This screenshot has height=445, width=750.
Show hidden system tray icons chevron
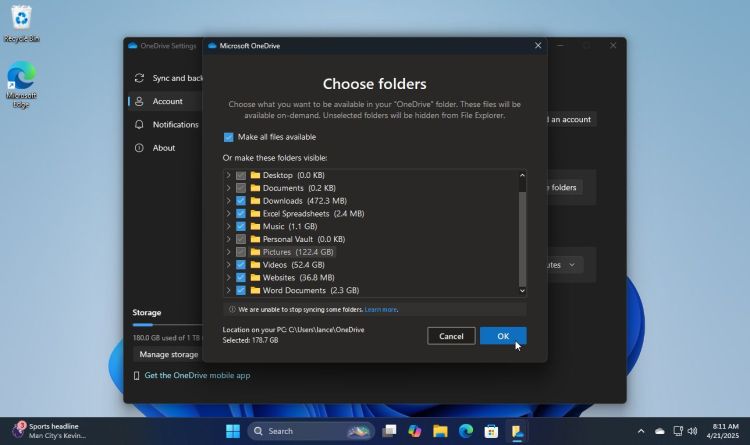(x=641, y=431)
